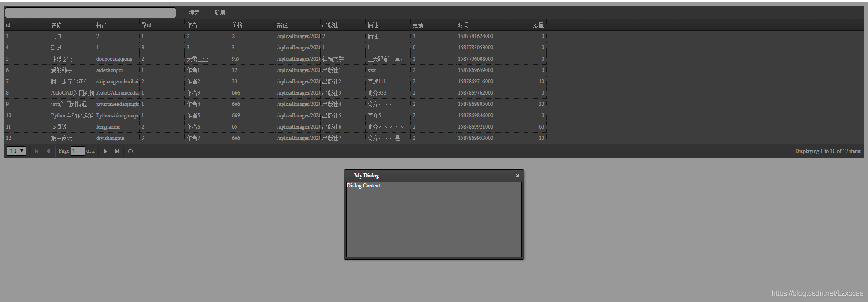Click the 价格 column header
The image size is (868, 302).
[x=252, y=25]
